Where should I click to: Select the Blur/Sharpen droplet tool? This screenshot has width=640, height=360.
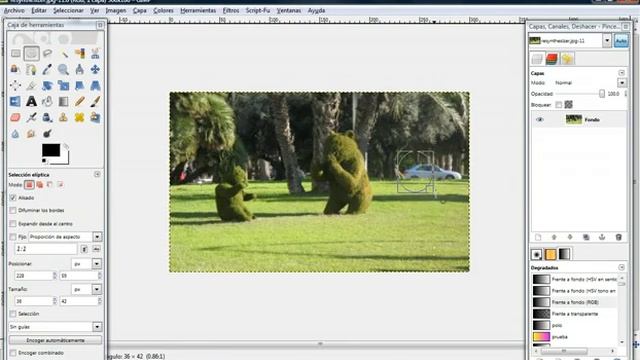tap(16, 133)
